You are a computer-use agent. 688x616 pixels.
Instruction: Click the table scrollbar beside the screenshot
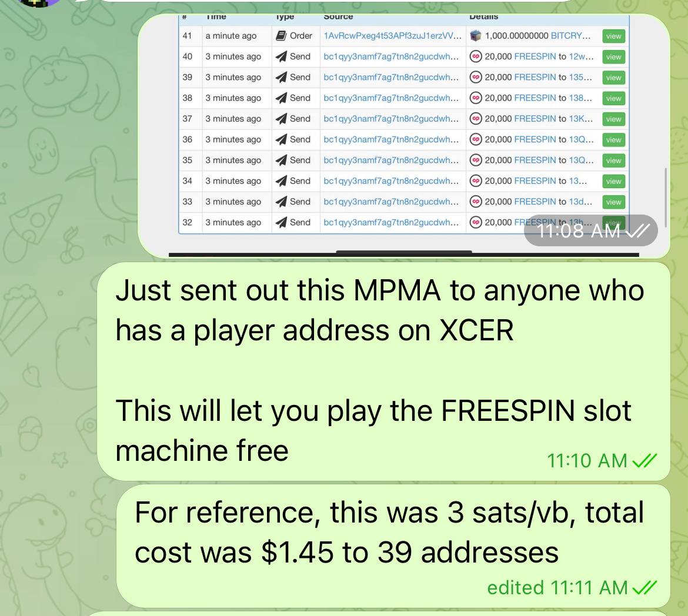[666, 197]
